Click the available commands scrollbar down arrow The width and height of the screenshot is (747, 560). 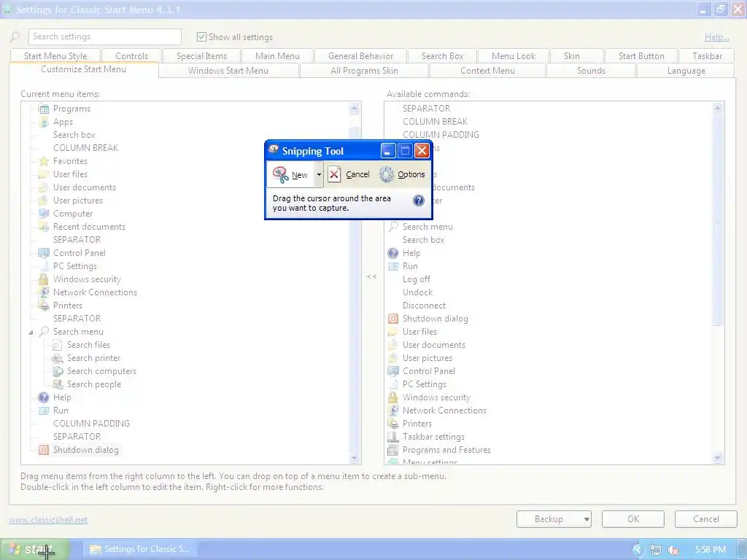(x=718, y=458)
